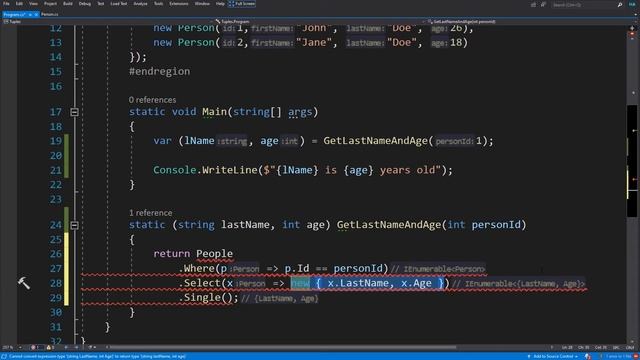Click '#endregion' on line 15
The image size is (640, 360).
click(160, 71)
